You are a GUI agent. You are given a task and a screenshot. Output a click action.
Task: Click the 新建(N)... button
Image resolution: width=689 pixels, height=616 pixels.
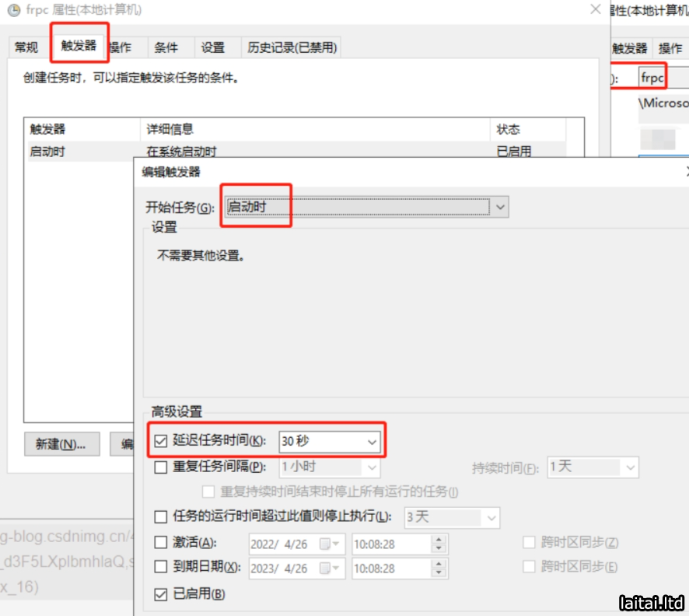pyautogui.click(x=61, y=444)
